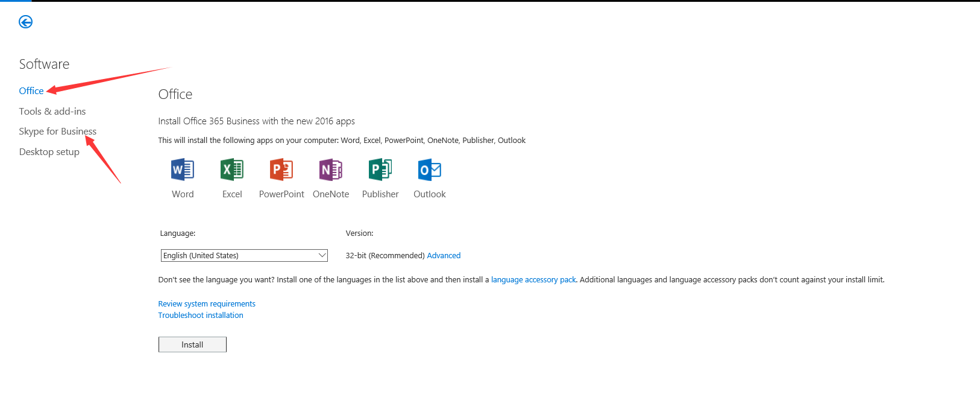Click the Excel app icon
This screenshot has height=403, width=980.
point(232,170)
